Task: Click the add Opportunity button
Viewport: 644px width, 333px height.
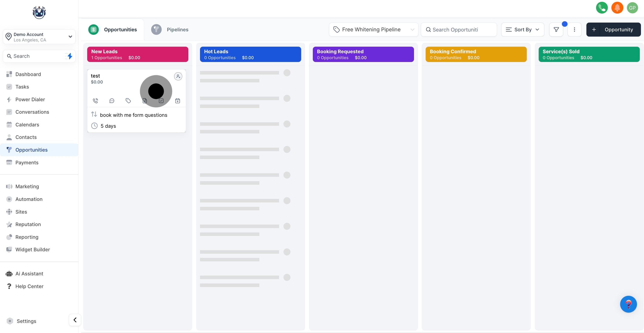Action: [613, 30]
